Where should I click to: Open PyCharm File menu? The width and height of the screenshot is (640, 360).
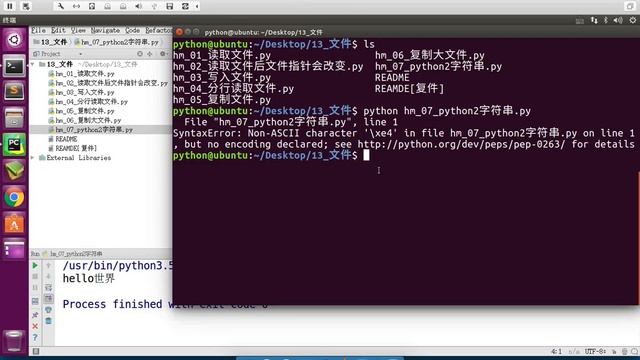click(x=39, y=31)
